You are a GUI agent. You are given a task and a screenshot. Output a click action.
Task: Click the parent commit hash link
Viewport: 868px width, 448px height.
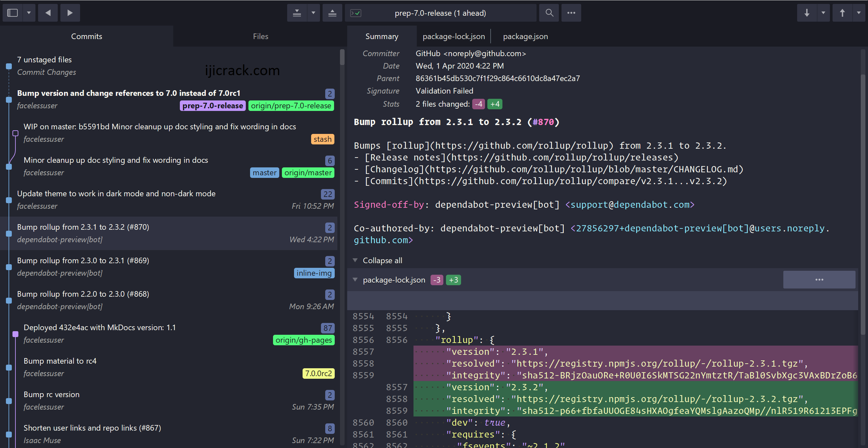[x=495, y=78]
